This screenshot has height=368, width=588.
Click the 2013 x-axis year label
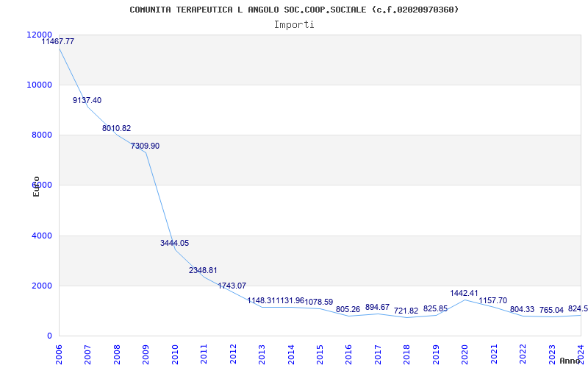point(262,354)
